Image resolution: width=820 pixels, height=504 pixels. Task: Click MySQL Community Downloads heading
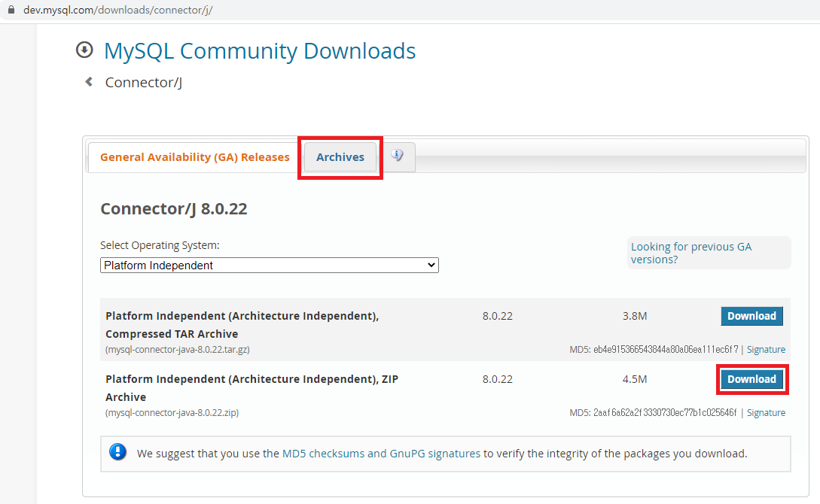[x=260, y=51]
